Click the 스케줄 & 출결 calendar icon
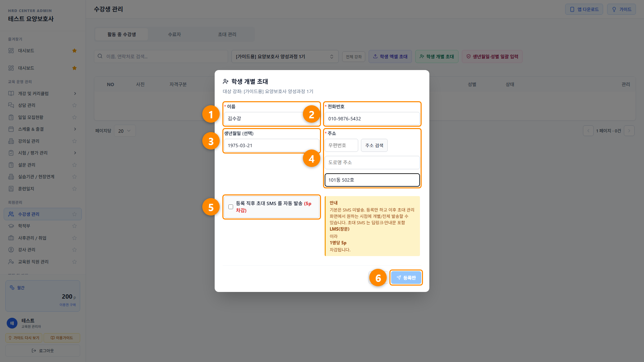This screenshot has height=362, width=644. coord(11,129)
